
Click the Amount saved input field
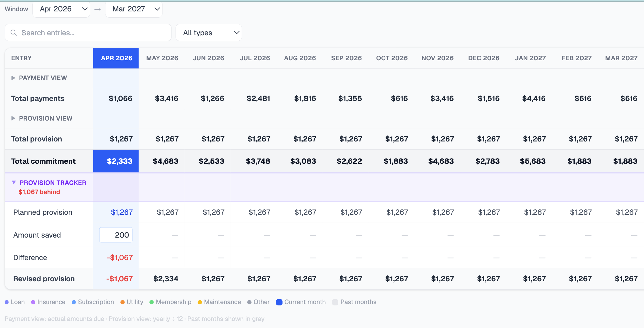tap(116, 235)
